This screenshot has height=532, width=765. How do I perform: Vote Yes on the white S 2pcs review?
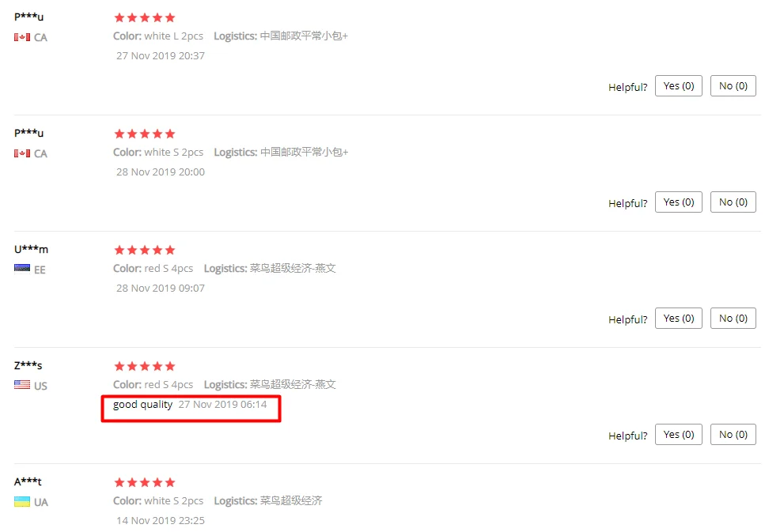click(679, 202)
